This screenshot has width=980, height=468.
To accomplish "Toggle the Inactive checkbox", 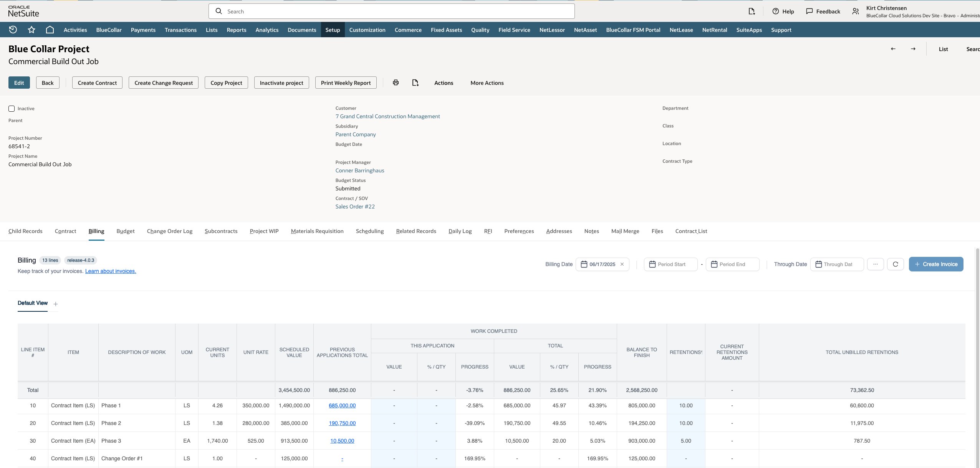I will click(12, 109).
